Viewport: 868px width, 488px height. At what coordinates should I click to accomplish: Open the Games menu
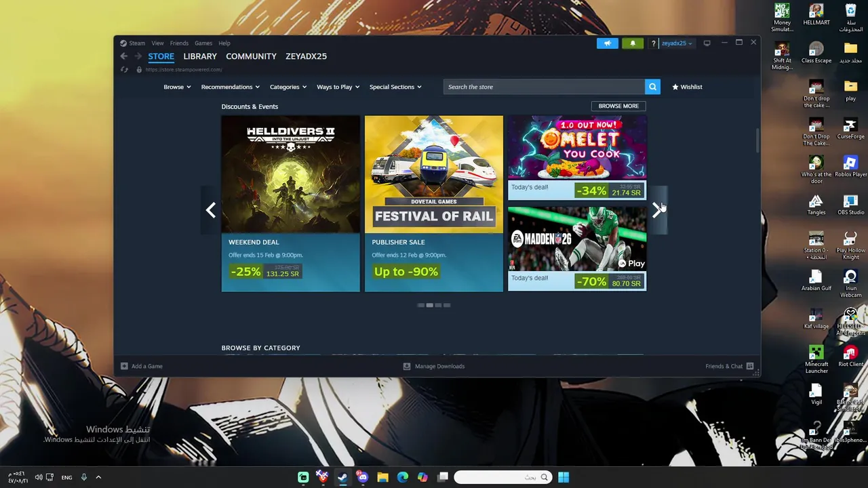pos(203,43)
